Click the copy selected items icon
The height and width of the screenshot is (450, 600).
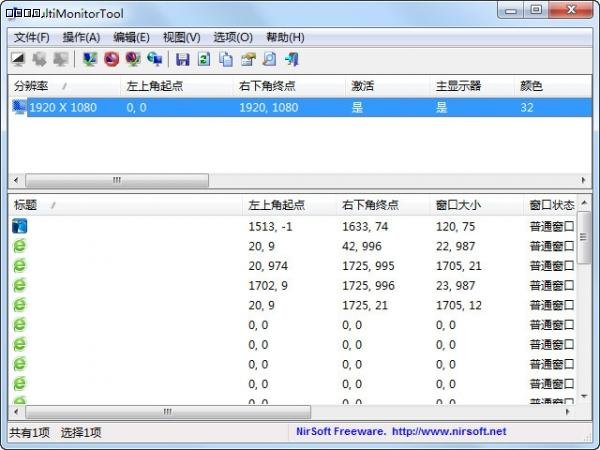point(226,59)
